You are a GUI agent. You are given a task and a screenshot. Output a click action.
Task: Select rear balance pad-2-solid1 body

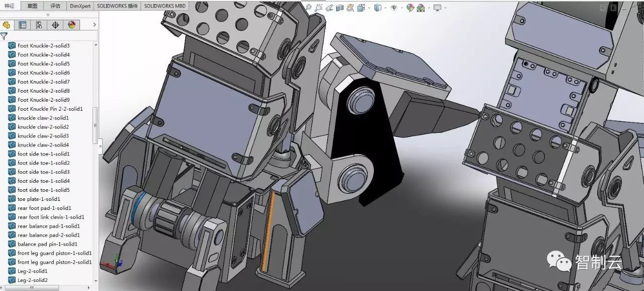(x=49, y=235)
